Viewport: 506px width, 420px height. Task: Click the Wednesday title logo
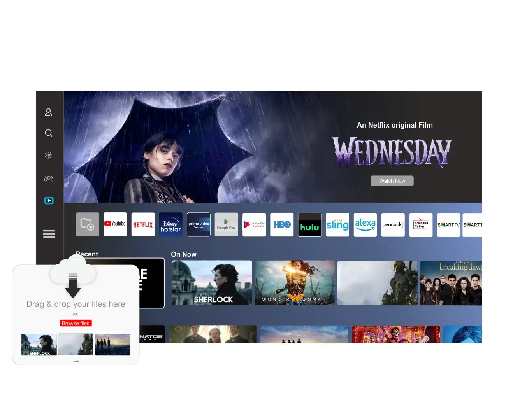pyautogui.click(x=392, y=152)
